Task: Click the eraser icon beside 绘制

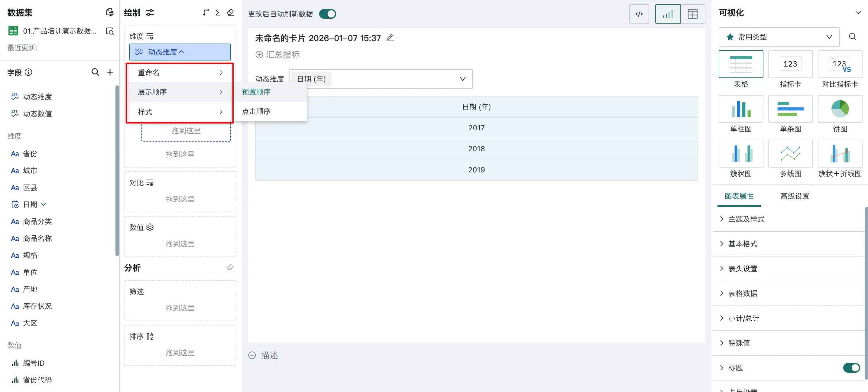Action: click(x=230, y=12)
